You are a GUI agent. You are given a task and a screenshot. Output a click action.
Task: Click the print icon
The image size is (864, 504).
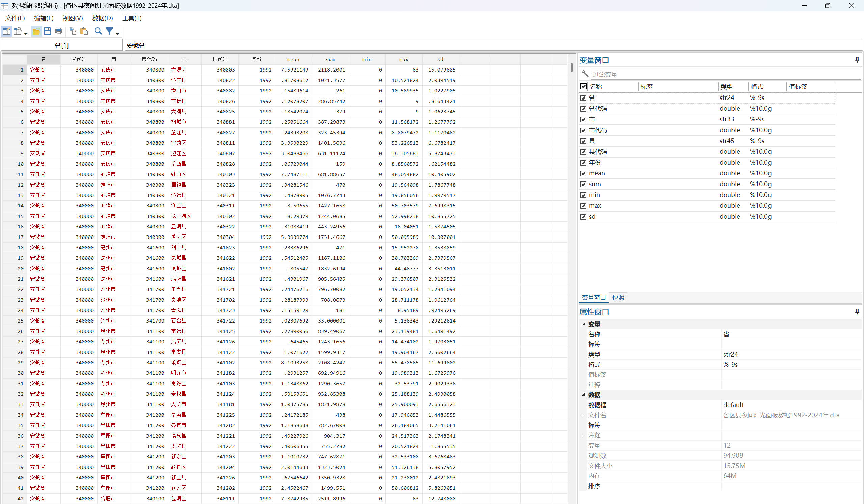coord(59,31)
